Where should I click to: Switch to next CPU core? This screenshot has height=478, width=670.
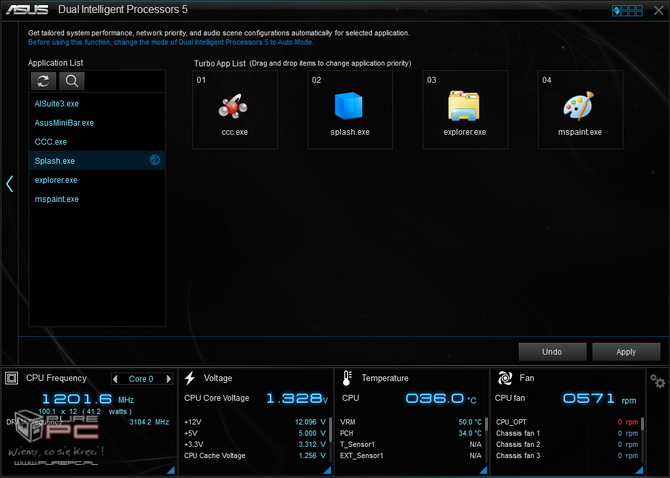coord(169,379)
